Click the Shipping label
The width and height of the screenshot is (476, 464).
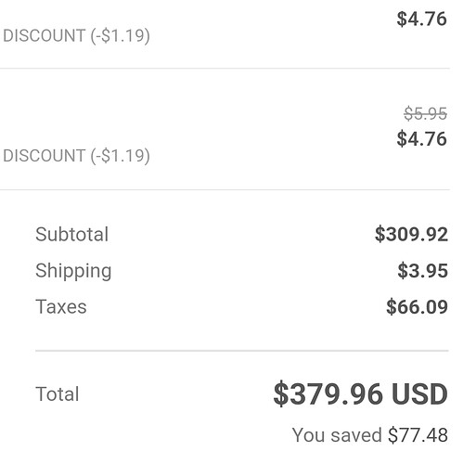[x=73, y=271]
